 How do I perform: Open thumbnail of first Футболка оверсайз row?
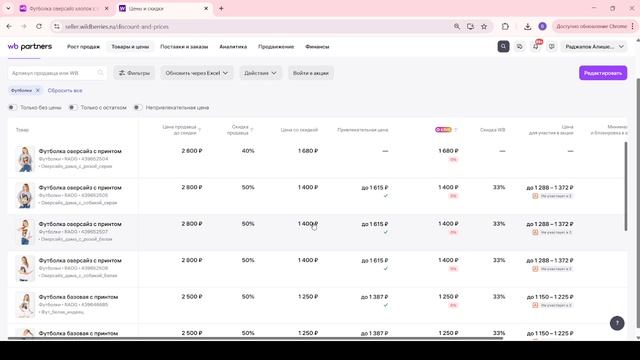(x=25, y=159)
